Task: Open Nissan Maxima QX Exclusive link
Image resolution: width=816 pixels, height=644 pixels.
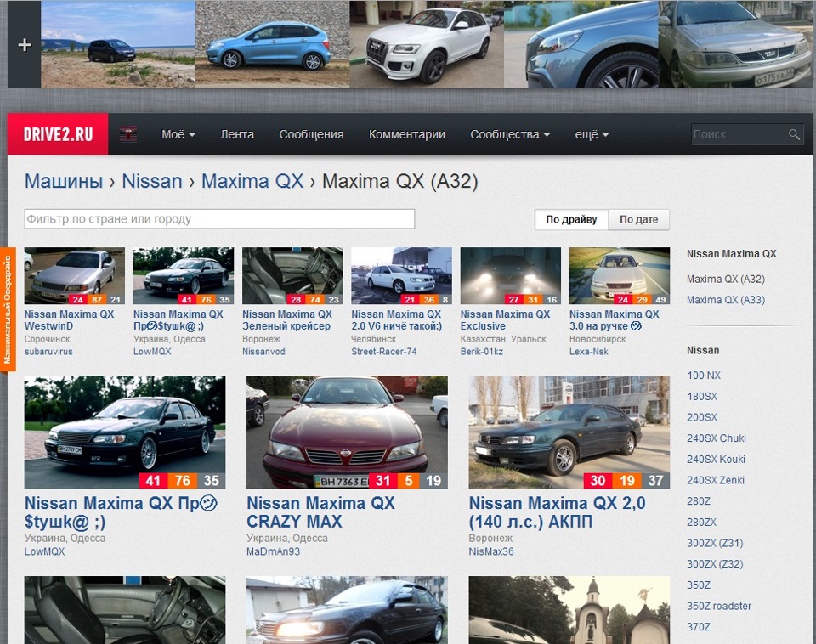Action: (x=505, y=320)
